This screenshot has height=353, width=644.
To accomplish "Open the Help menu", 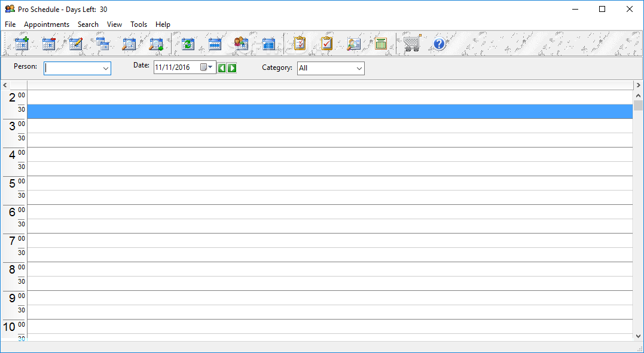I will (163, 24).
